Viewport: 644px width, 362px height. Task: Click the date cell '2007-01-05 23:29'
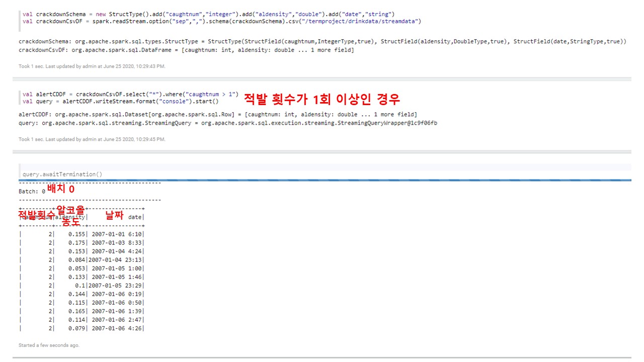115,286
